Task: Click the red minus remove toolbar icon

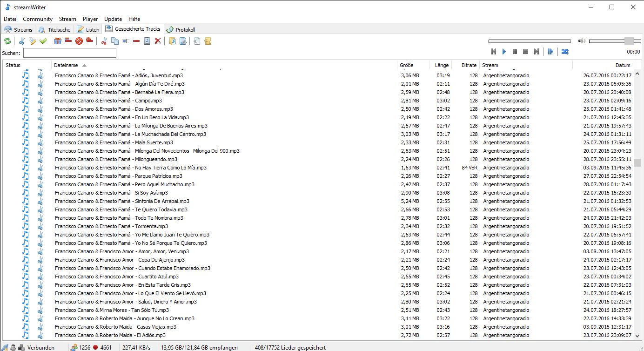Action: point(136,41)
